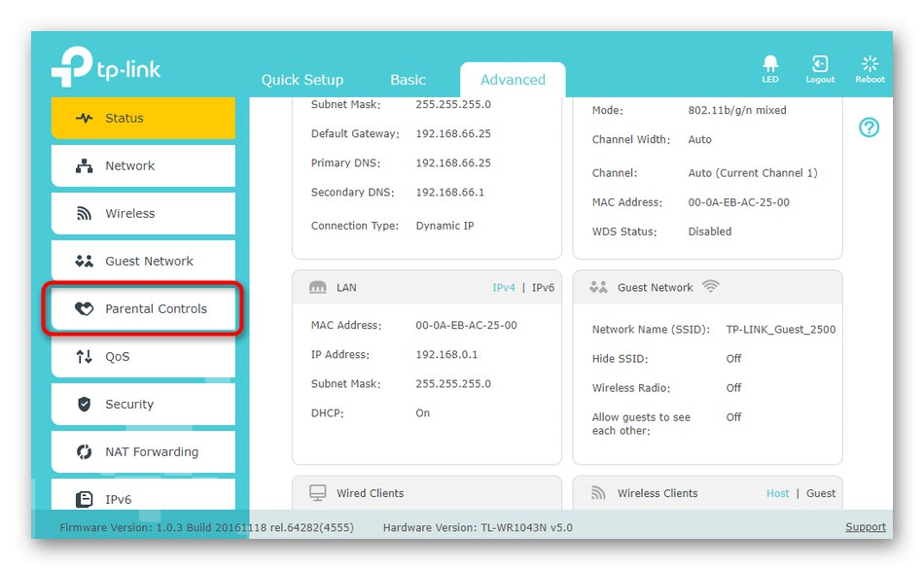Click the Wired Clients panel title
Screen dimensions: 924x570
[370, 493]
